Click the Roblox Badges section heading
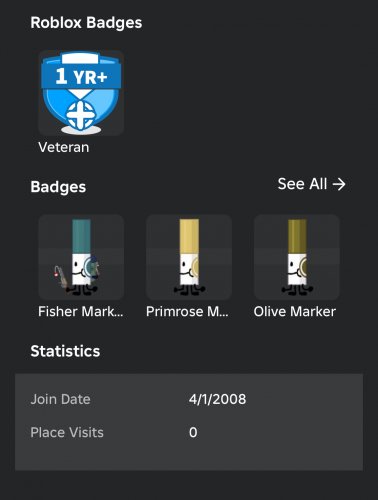The width and height of the screenshot is (378, 500). tap(86, 23)
